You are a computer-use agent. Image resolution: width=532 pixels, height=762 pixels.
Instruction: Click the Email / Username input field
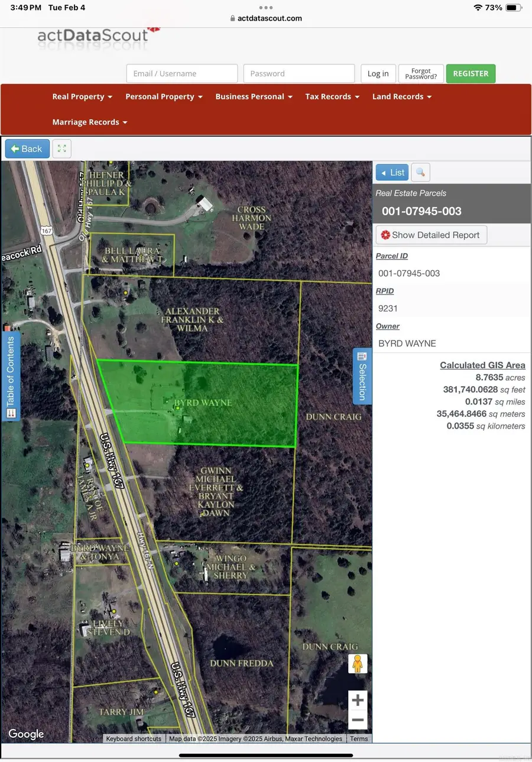[x=181, y=73]
